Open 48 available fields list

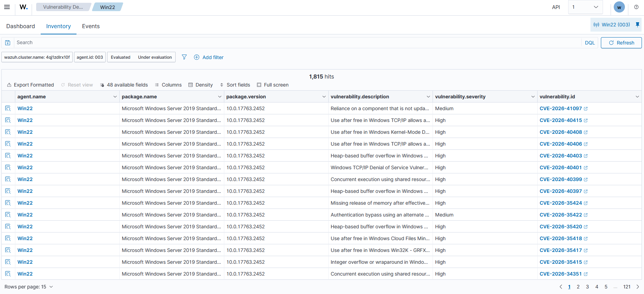[124, 85]
